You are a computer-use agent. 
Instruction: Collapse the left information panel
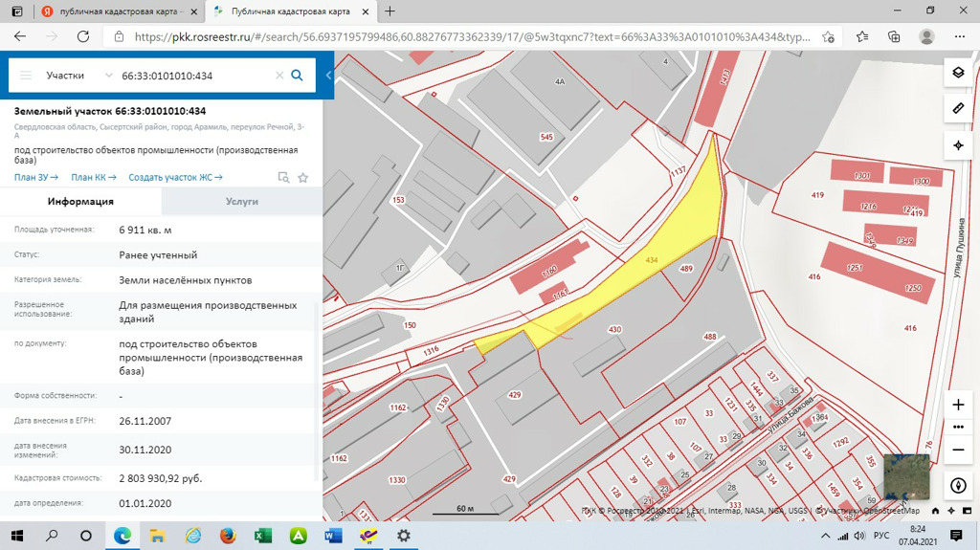328,76
